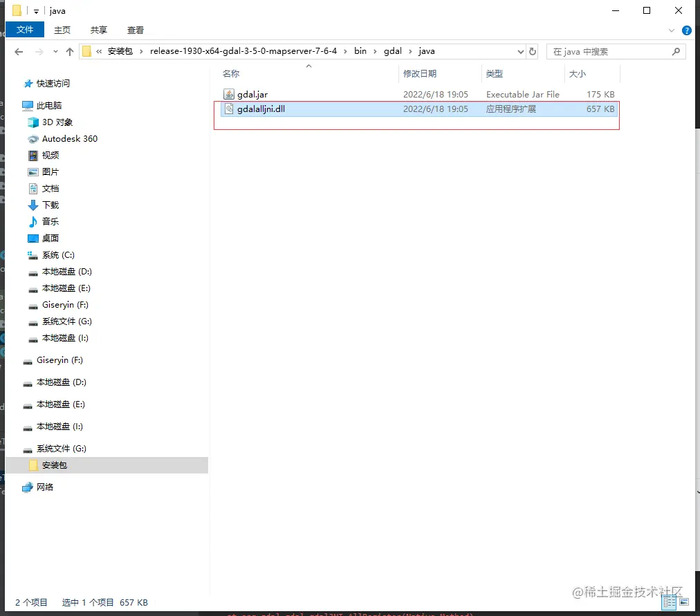Sort files by 类型 column
Screen dimensions: 700x616
pos(494,73)
